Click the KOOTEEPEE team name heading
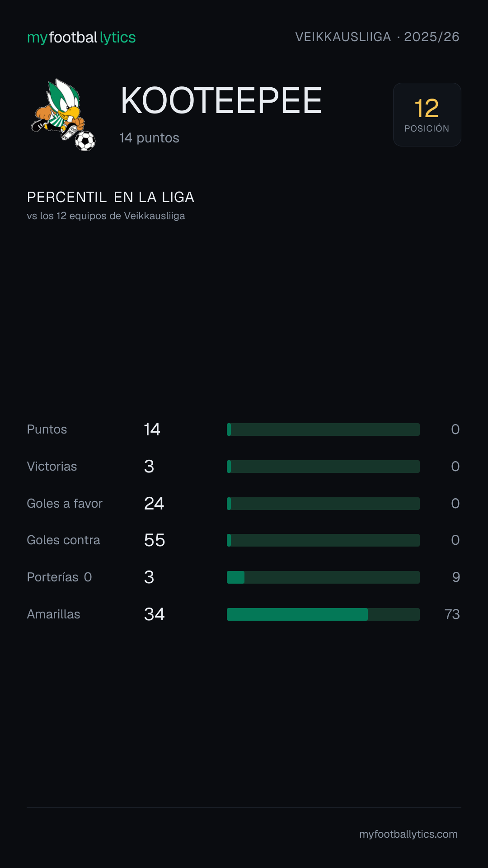488x868 pixels. point(221,100)
